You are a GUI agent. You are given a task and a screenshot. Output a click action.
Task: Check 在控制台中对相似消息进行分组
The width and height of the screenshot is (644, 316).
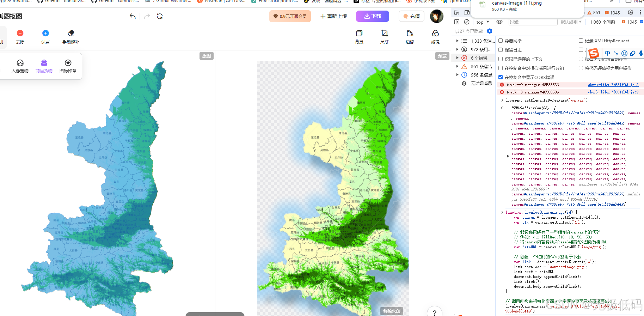pos(501,68)
